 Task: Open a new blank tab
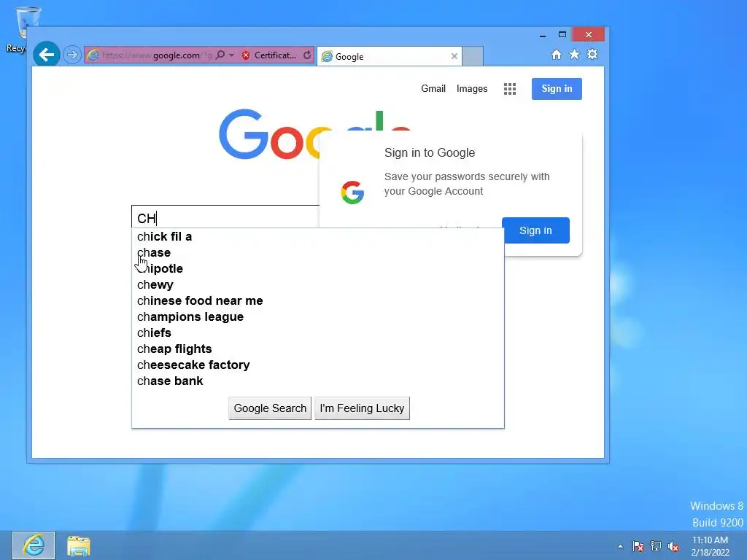(473, 56)
